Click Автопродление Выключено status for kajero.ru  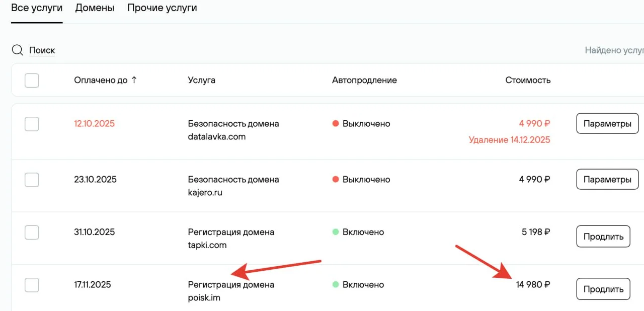point(366,180)
